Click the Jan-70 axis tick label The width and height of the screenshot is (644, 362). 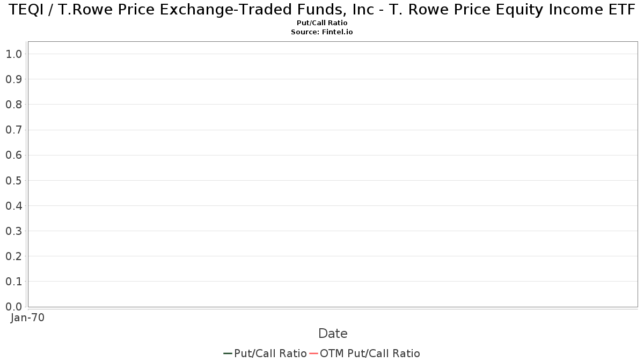[27, 317]
